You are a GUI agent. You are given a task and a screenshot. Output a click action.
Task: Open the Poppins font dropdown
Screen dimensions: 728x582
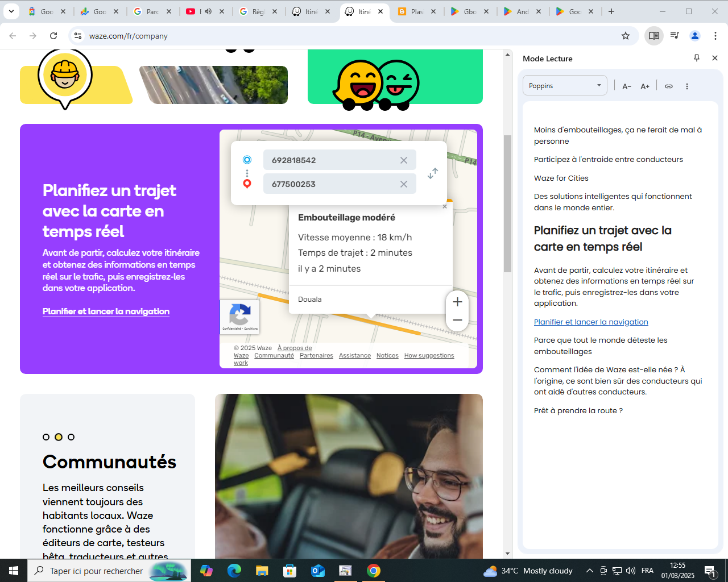[x=565, y=86]
